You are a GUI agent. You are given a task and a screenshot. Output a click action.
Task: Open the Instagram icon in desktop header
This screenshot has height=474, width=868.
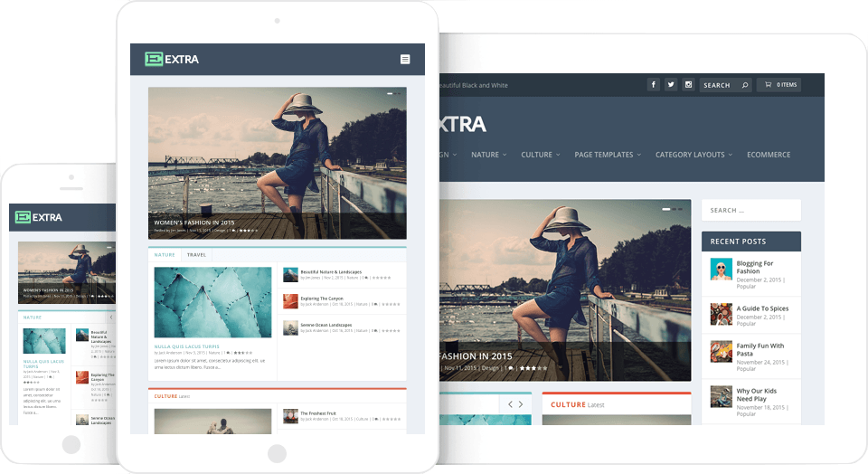[x=688, y=85]
